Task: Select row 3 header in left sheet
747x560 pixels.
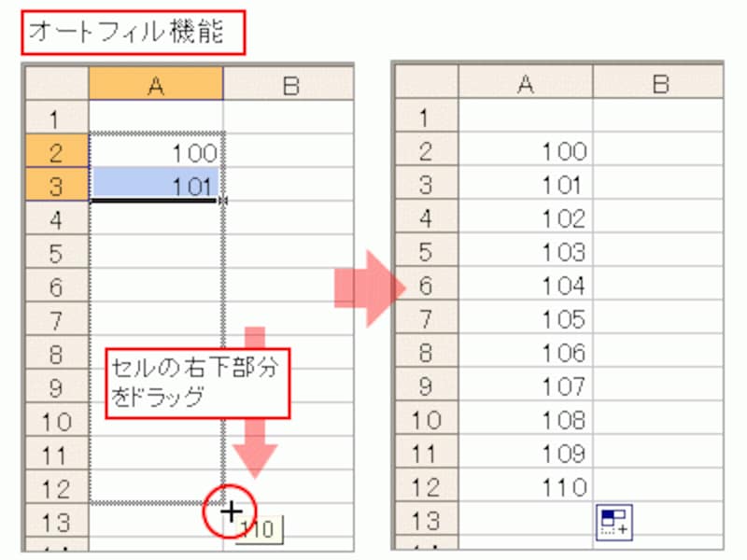Action: pos(57,184)
